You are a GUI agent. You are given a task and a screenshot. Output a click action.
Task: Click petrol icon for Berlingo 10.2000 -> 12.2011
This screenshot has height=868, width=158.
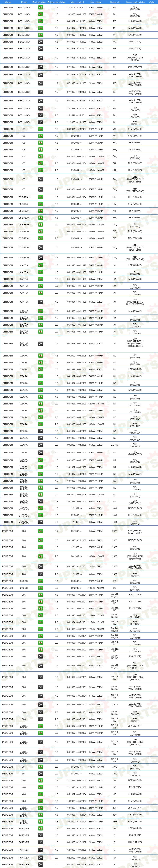(41, 7)
